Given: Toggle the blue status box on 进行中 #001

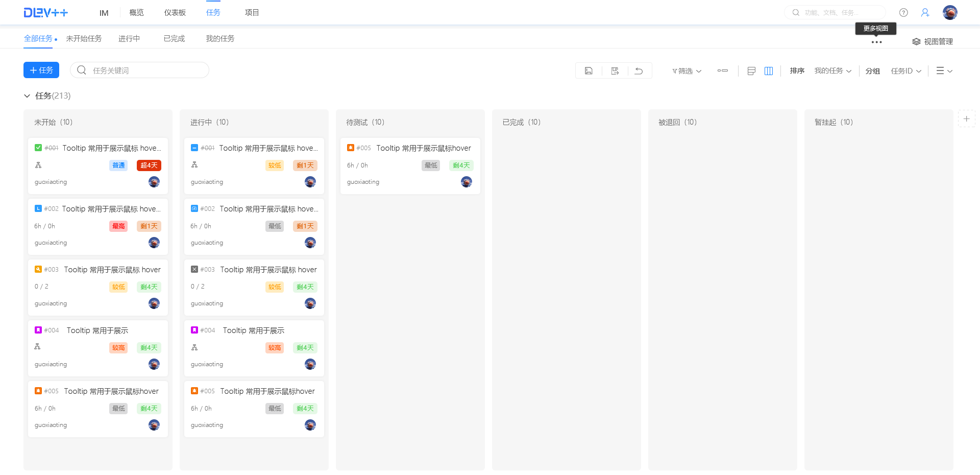Looking at the screenshot, I should [x=194, y=148].
